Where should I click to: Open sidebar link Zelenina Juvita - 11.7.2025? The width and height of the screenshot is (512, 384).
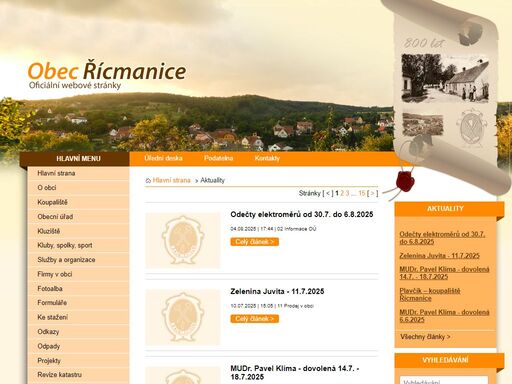[x=439, y=256]
